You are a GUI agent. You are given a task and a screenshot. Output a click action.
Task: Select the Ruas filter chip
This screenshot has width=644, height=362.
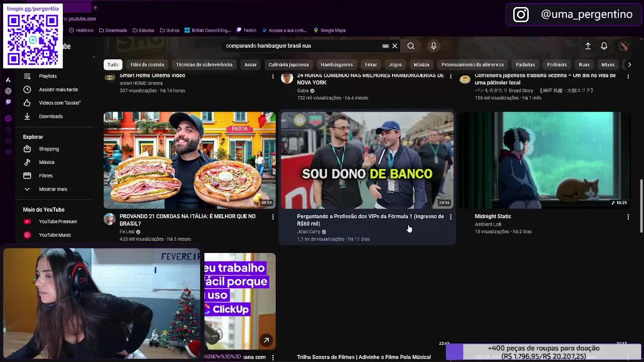click(584, 64)
